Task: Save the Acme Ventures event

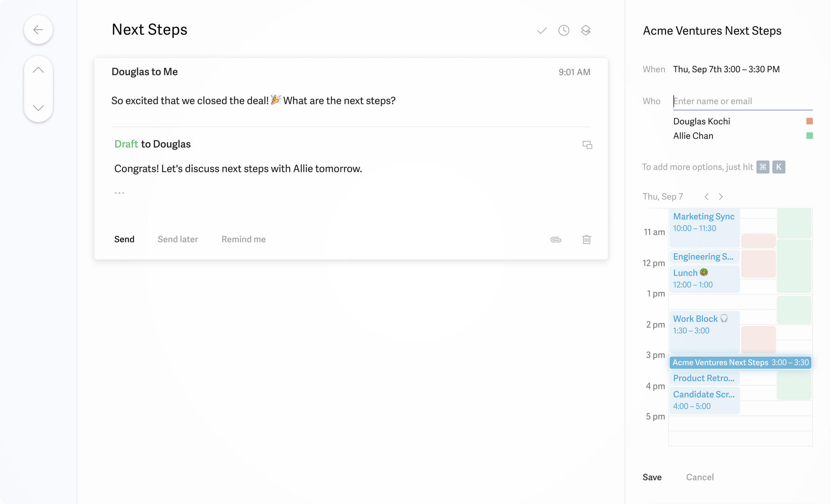Action: tap(652, 477)
